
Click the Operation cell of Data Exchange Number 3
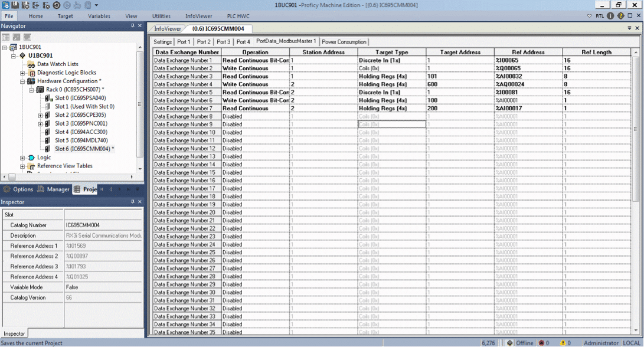pyautogui.click(x=256, y=76)
